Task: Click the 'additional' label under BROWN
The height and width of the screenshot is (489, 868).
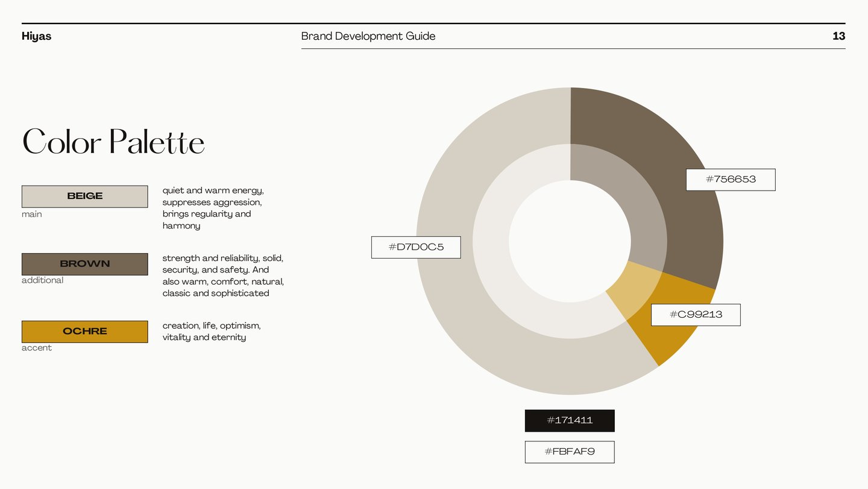Action: pos(42,280)
